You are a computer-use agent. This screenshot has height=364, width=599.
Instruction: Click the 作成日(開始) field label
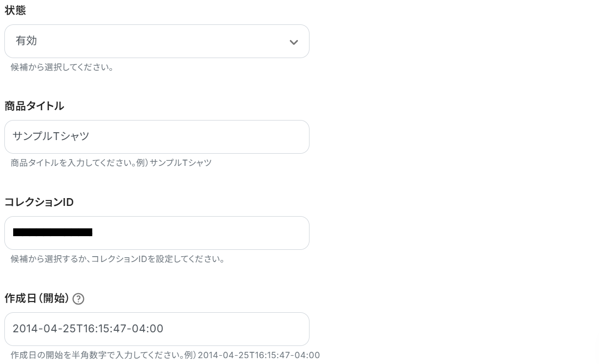[x=37, y=298]
